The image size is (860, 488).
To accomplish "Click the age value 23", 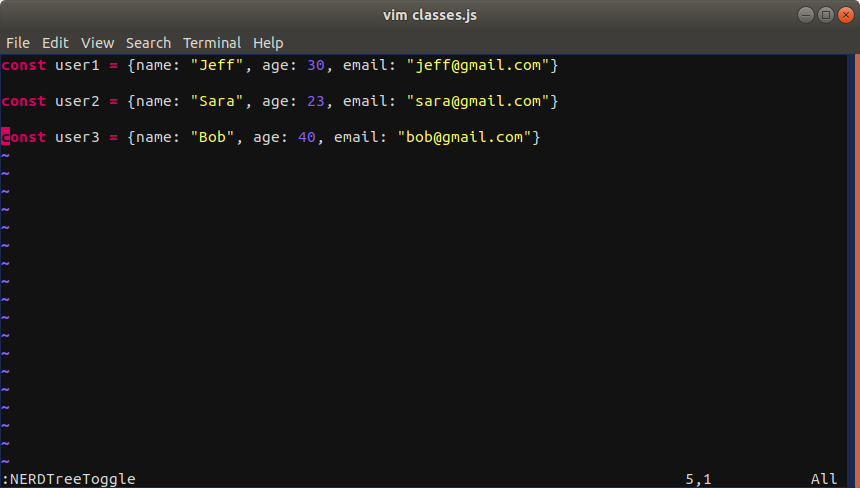I will (x=316, y=101).
